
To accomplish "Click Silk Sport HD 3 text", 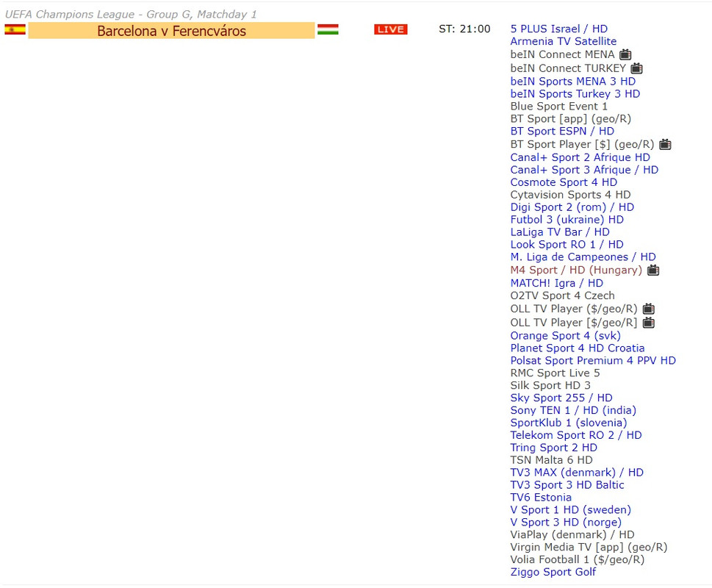I will 550,385.
